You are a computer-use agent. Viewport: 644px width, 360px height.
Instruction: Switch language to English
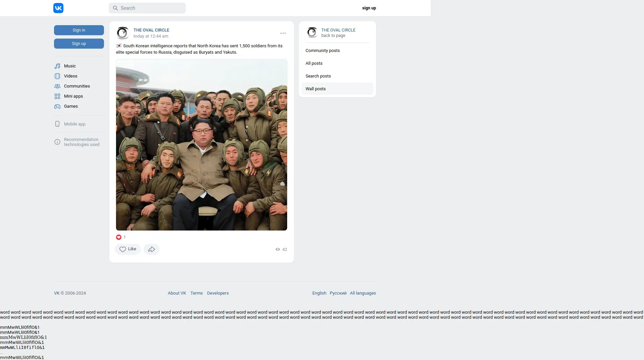point(319,293)
